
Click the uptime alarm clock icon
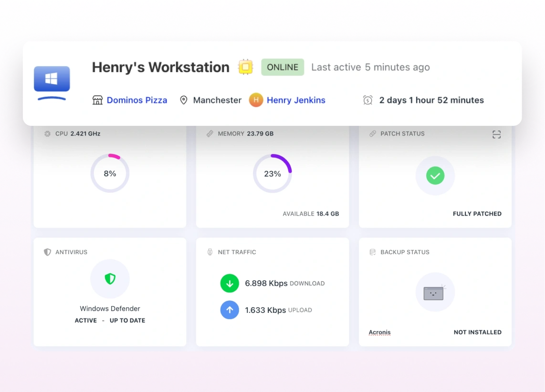(367, 100)
